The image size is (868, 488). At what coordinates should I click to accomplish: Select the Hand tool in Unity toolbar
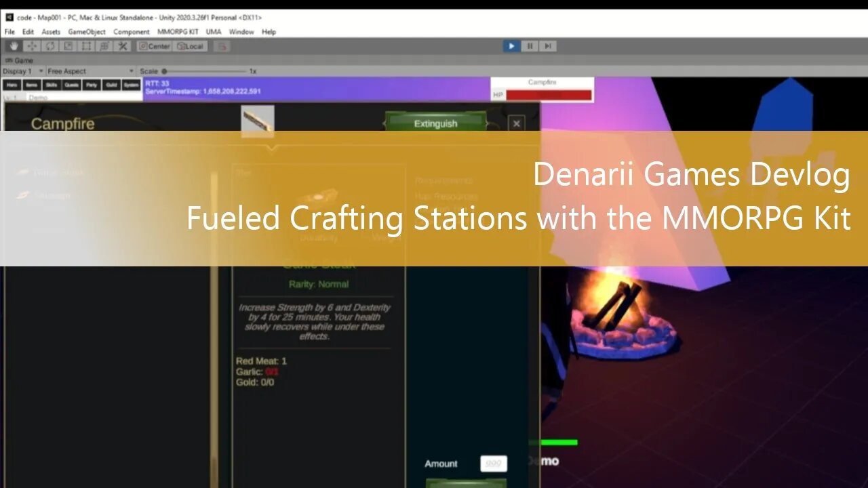click(14, 46)
